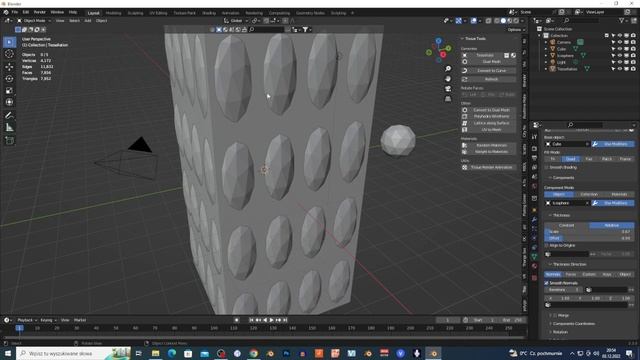Click the Windows taskbar search box
640x360 pixels.
(73, 353)
